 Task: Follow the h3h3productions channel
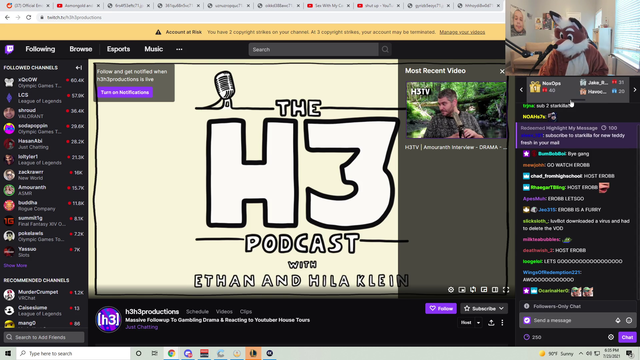coord(441,309)
